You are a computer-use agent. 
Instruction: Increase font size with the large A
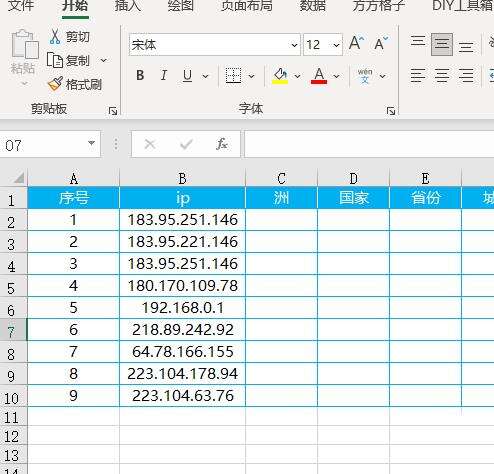coord(356,43)
